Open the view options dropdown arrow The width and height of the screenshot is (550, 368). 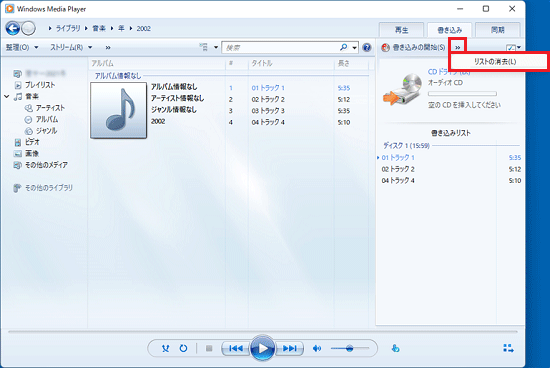click(216, 47)
